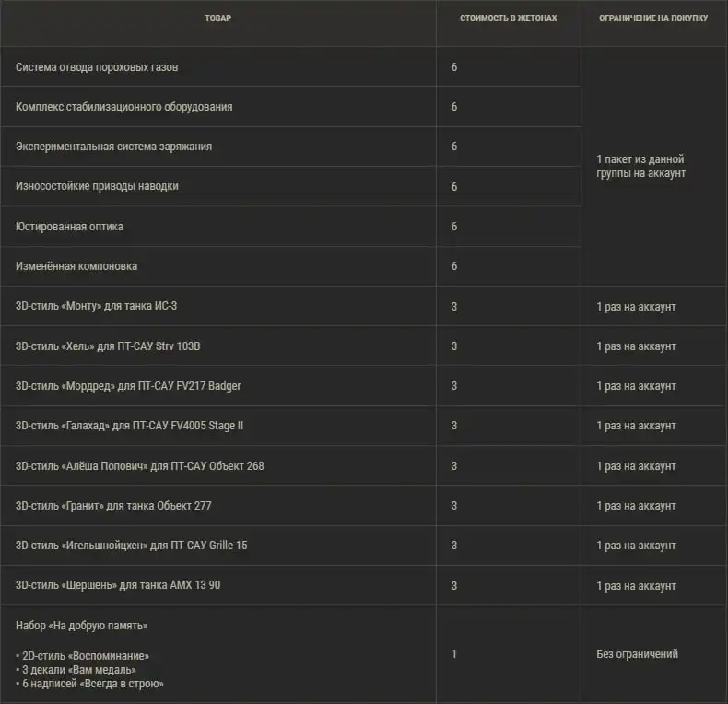Click 3D-стиль «Алёша Попович» Объект 268
728x704 pixels.
click(140, 465)
